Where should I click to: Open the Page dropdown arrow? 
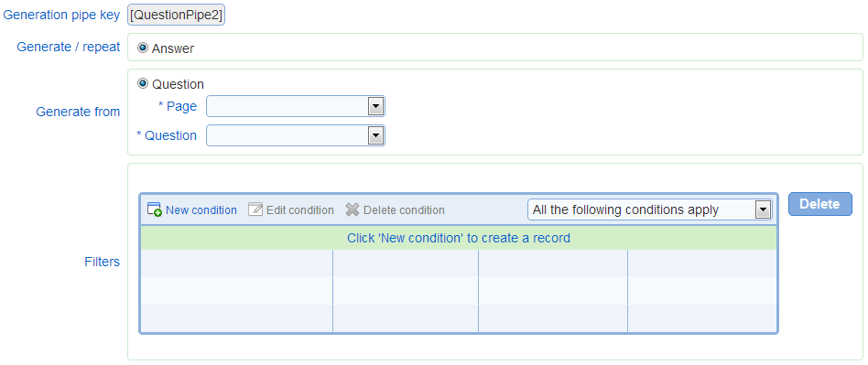point(376,106)
